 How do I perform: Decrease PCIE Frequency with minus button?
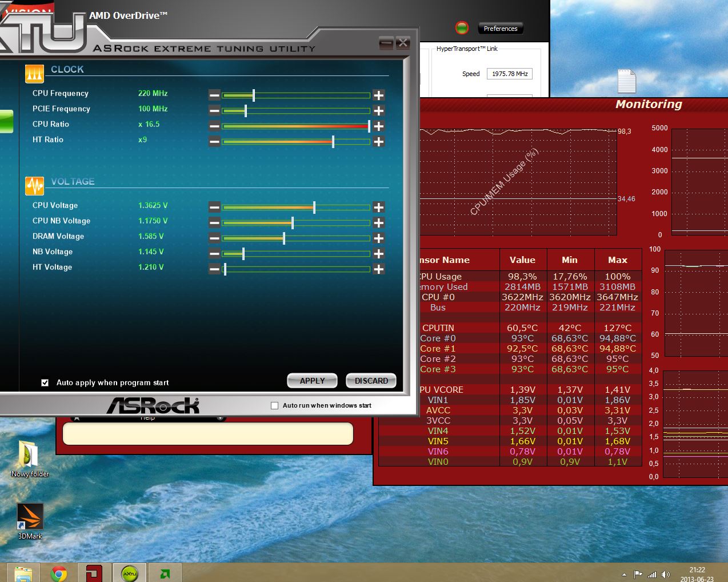coord(214,110)
